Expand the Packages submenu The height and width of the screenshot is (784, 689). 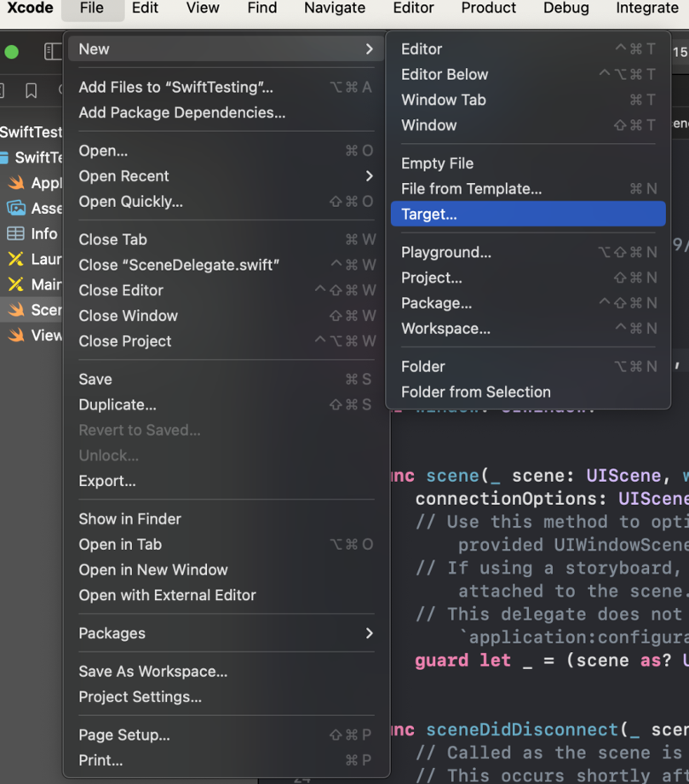(227, 633)
